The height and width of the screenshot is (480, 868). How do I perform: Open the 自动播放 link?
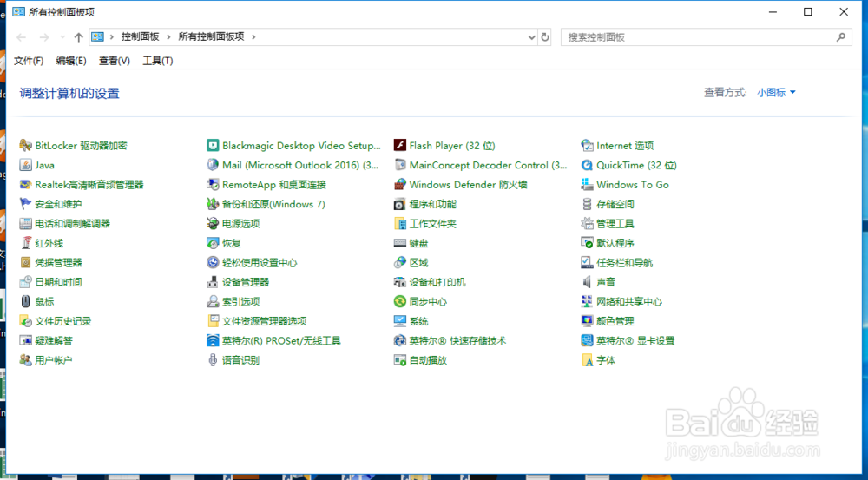[428, 360]
